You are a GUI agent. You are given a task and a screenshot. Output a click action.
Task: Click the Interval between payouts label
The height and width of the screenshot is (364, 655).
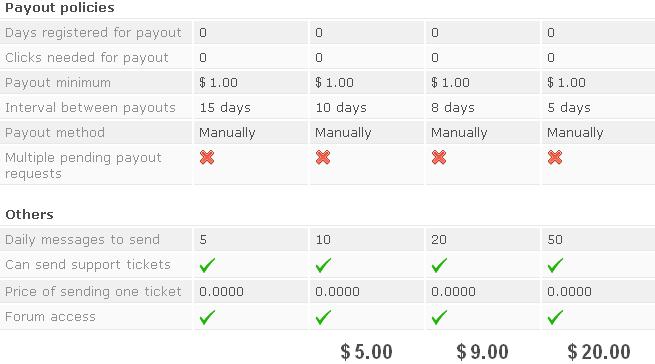click(90, 107)
